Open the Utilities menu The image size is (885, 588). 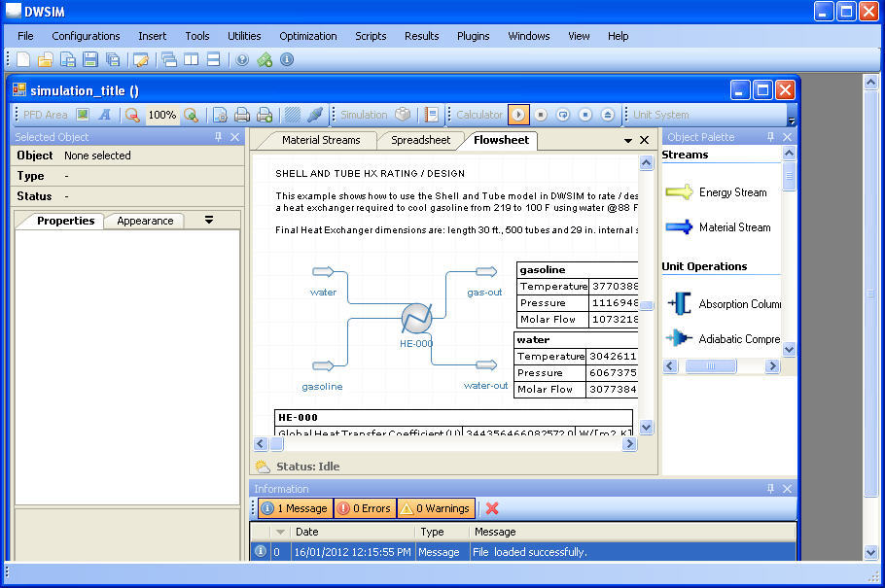click(x=244, y=36)
